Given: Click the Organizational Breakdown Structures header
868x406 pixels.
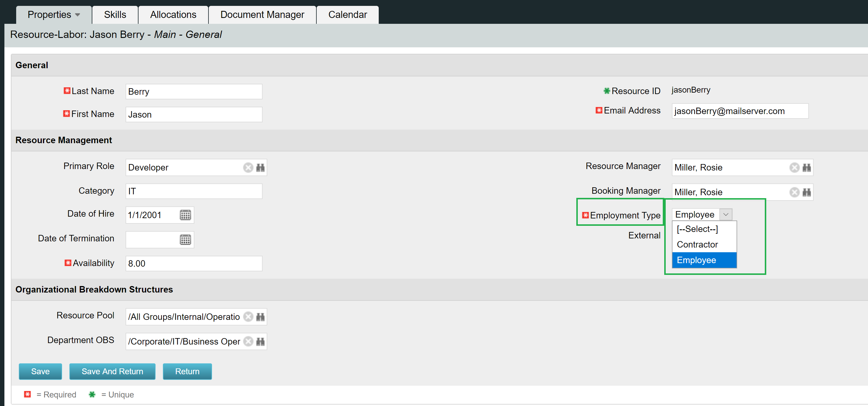Looking at the screenshot, I should 94,289.
